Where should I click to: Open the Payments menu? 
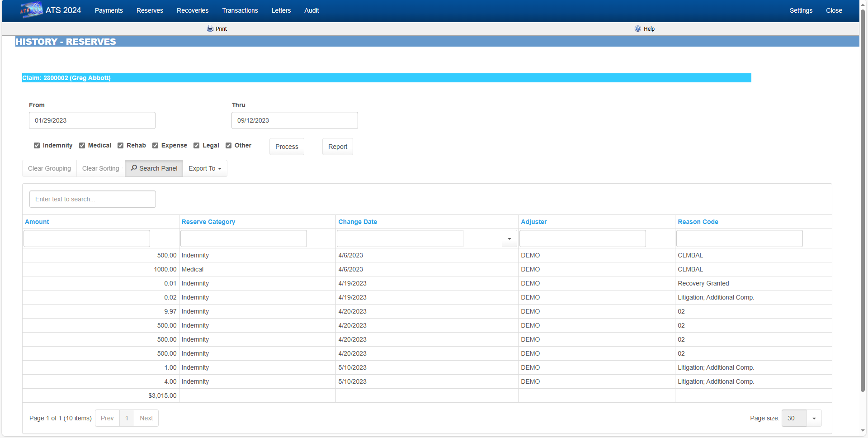(108, 10)
